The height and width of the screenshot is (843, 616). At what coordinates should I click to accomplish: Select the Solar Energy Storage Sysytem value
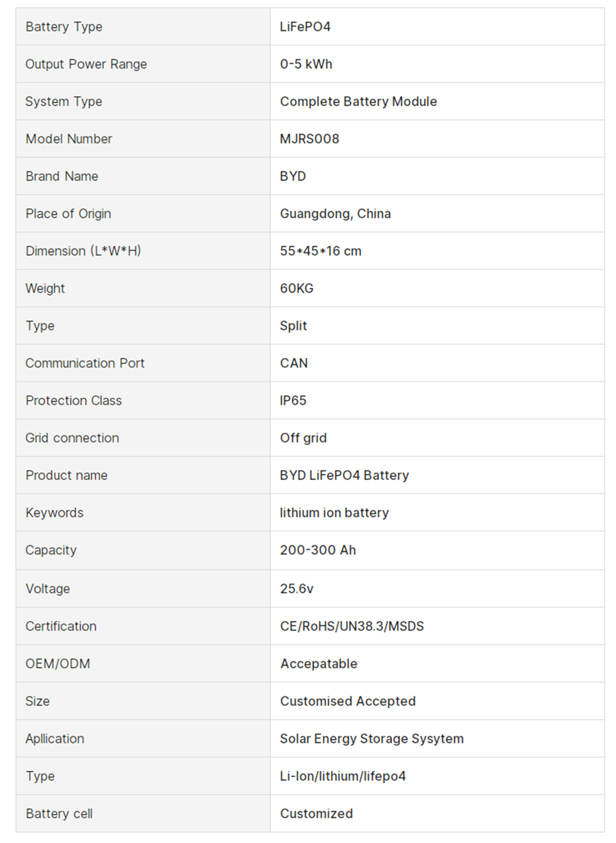pos(371,739)
